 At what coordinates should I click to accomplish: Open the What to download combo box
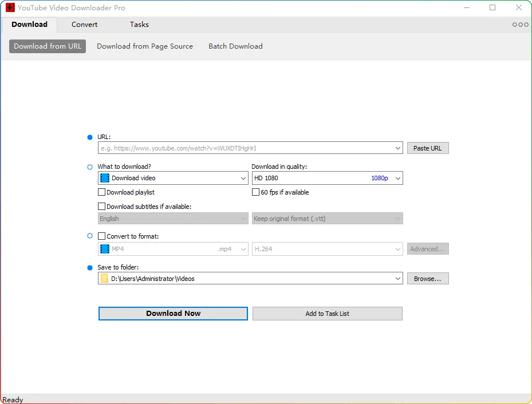(173, 178)
